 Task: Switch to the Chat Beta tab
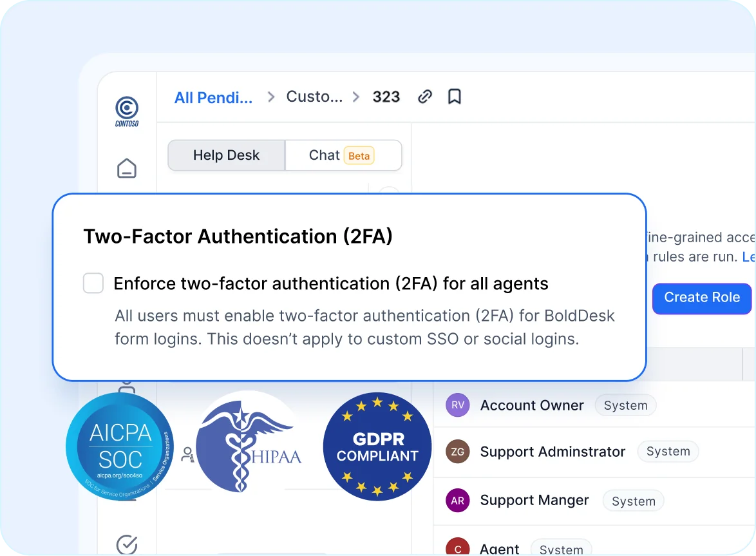343,155
